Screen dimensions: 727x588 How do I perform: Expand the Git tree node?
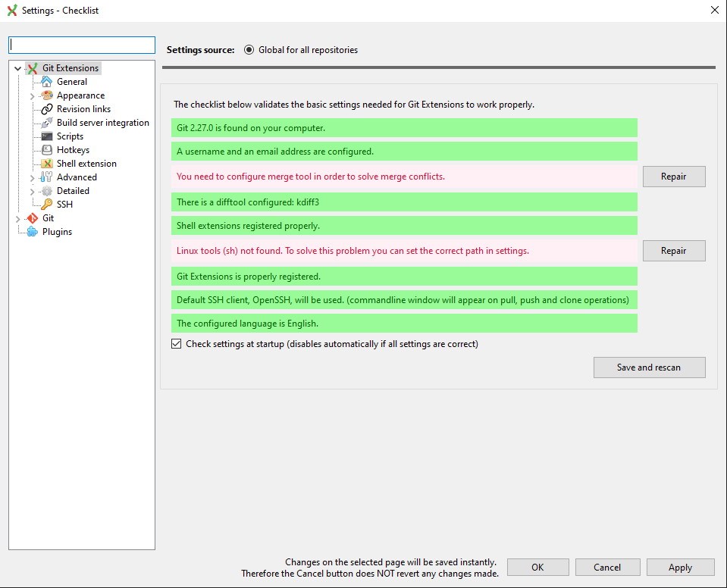pyautogui.click(x=17, y=217)
